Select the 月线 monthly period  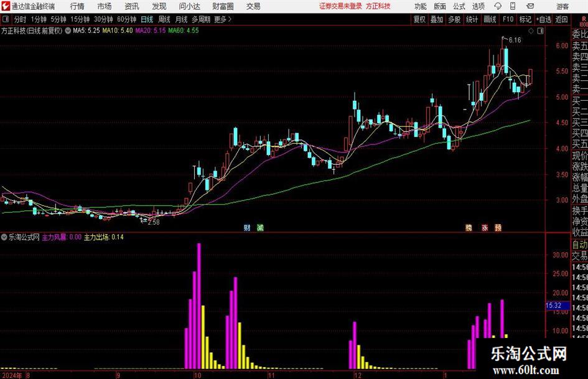tap(181, 19)
